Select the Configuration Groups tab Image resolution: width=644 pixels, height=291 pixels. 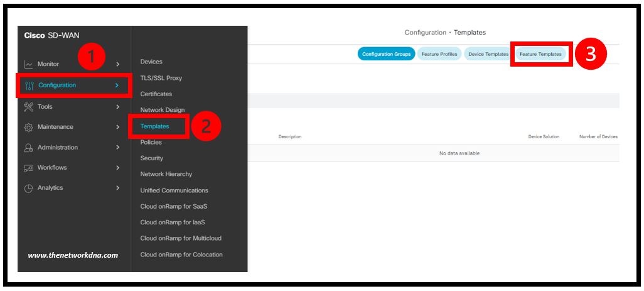(387, 55)
